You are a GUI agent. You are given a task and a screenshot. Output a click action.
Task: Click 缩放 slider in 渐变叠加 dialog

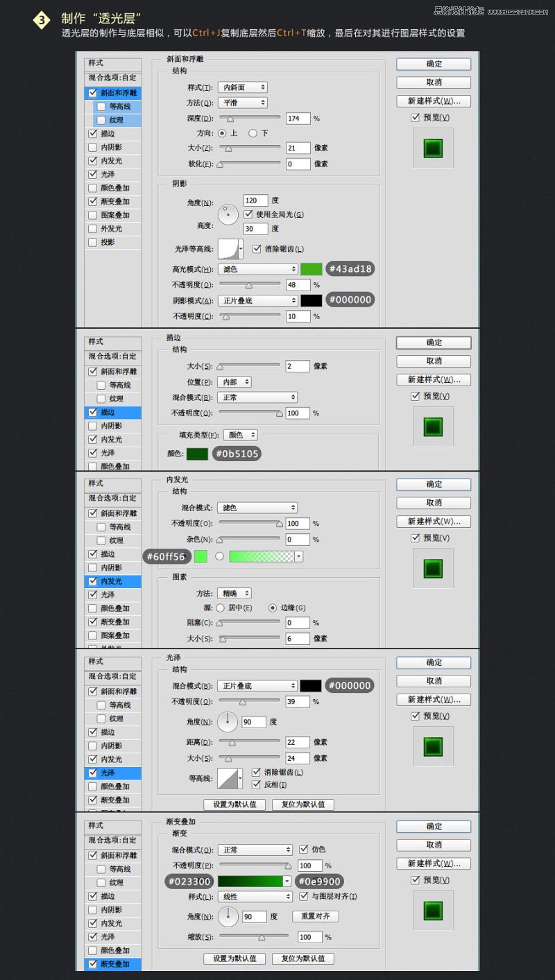(x=255, y=937)
